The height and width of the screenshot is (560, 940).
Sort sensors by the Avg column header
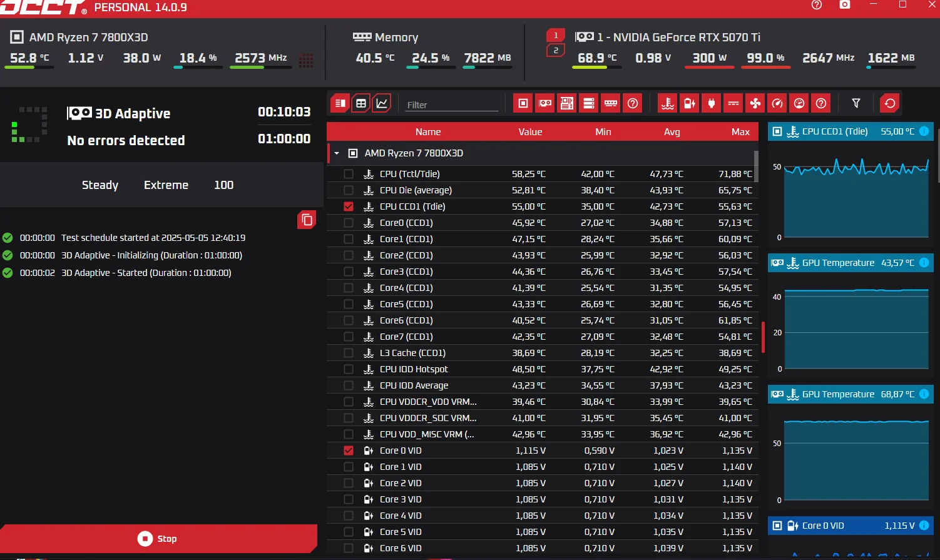(x=672, y=132)
